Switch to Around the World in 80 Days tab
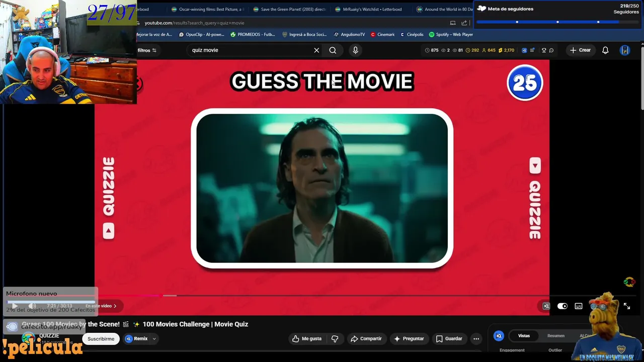 [444, 9]
